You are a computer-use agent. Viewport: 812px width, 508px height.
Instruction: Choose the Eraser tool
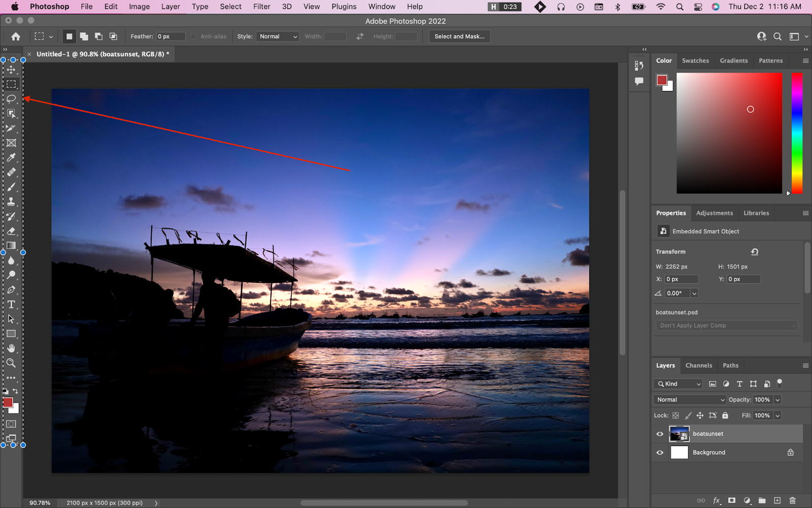(11, 231)
